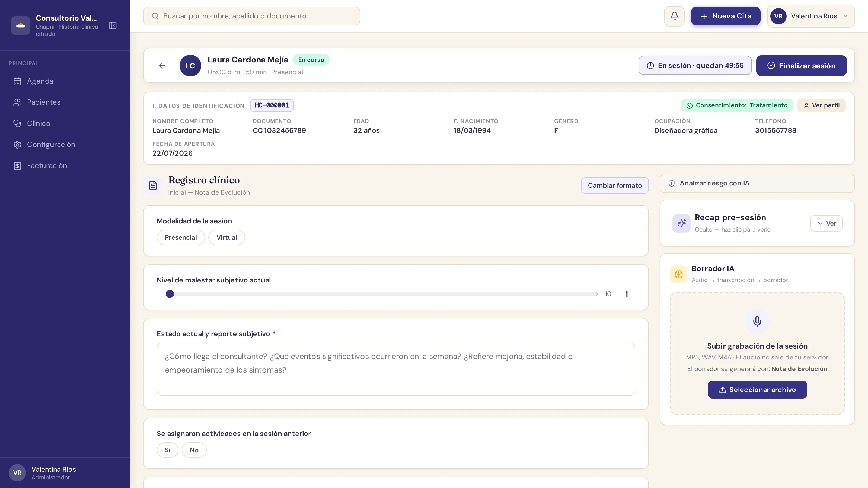The height and width of the screenshot is (488, 868).
Task: Open Facturación in the sidebar
Action: pos(47,166)
